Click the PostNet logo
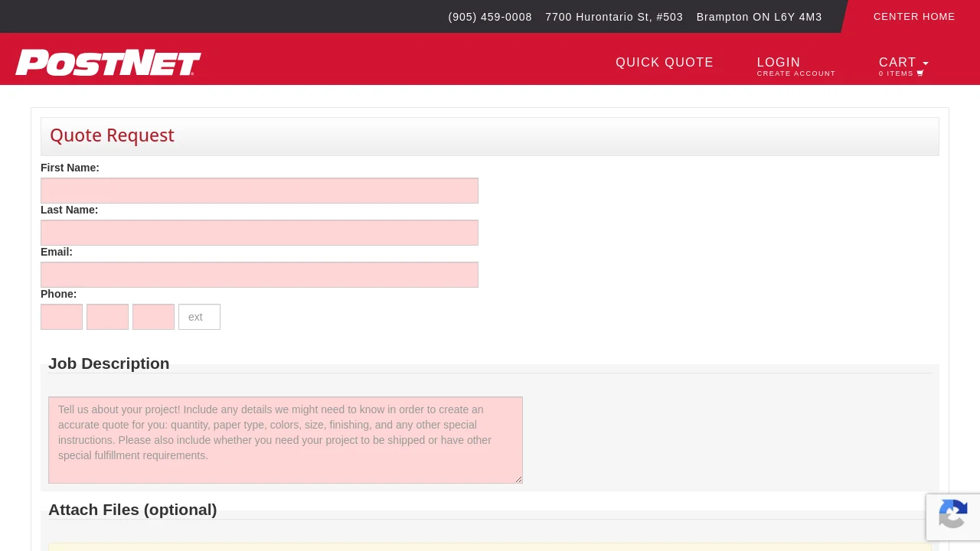This screenshot has width=980, height=551. [108, 63]
